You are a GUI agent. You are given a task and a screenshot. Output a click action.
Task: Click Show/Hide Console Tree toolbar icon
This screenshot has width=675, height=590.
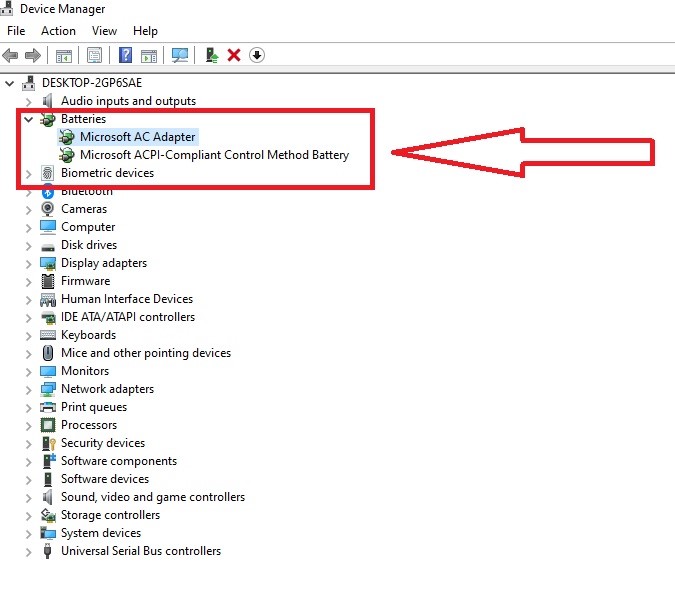point(64,56)
